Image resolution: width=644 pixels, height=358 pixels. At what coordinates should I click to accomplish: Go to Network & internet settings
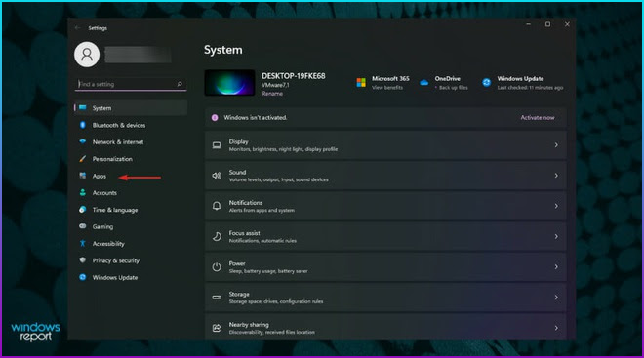(131, 141)
